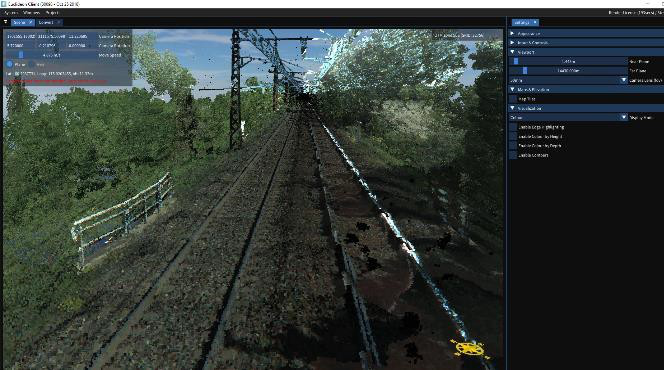664x370 pixels.
Task: Enable the edge highlighting checkbox
Action: pyautogui.click(x=513, y=127)
